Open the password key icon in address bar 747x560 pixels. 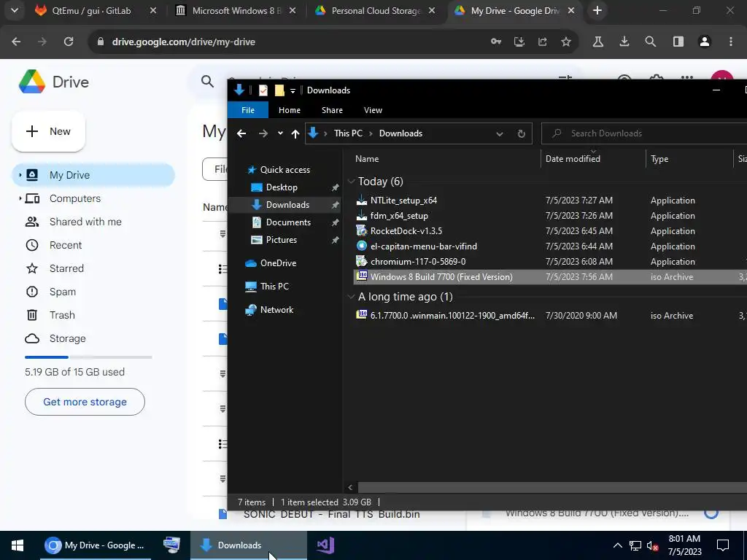pos(496,42)
